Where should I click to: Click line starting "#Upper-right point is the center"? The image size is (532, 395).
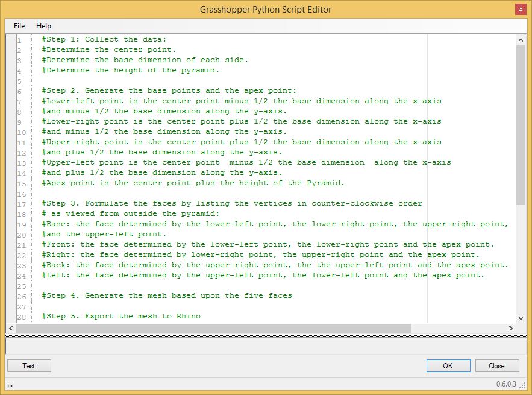(242, 142)
